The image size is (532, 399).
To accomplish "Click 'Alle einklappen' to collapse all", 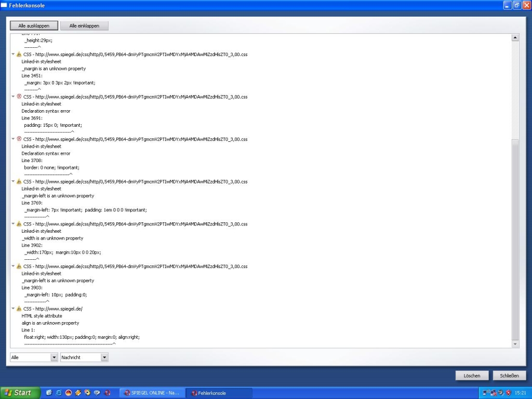I will point(84,26).
